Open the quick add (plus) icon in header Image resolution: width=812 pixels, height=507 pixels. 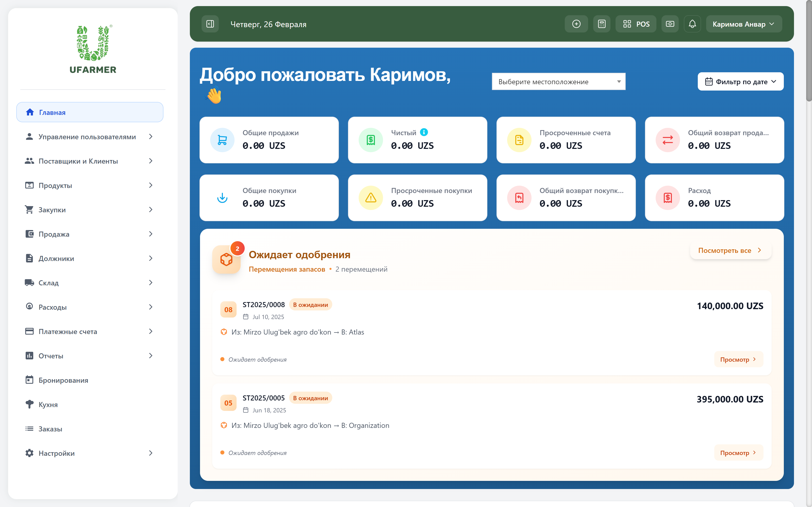(x=576, y=24)
